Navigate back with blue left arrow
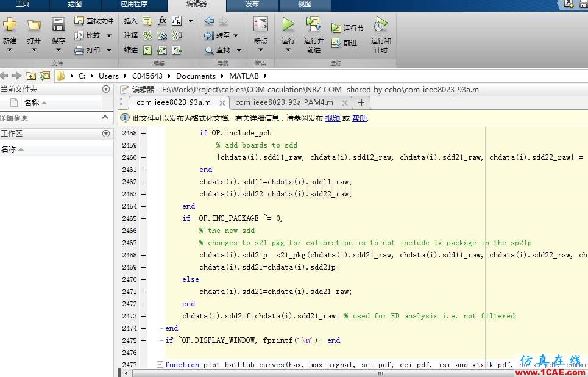Viewport: 588px width, 377px height. [x=209, y=21]
